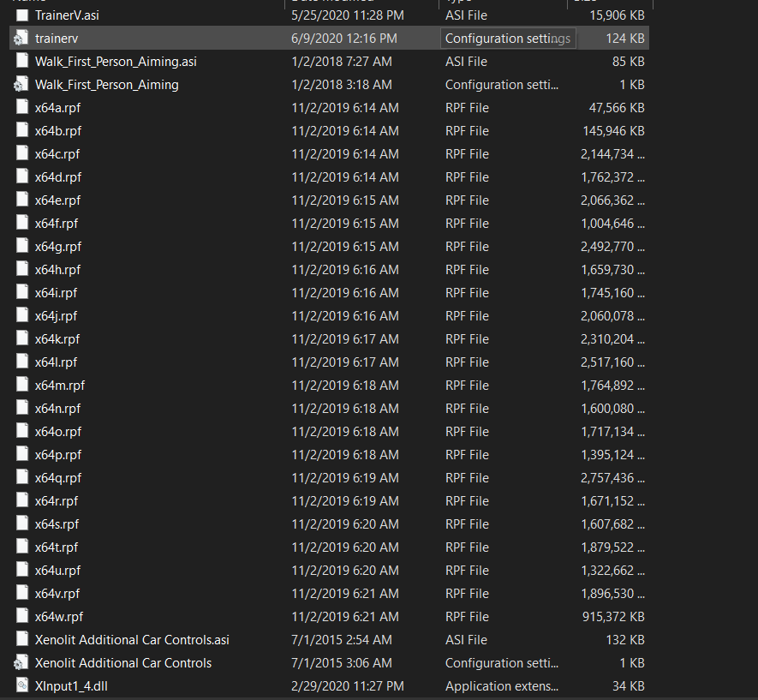The image size is (758, 700).
Task: Select the x64w.rpf file name
Action: tap(59, 617)
